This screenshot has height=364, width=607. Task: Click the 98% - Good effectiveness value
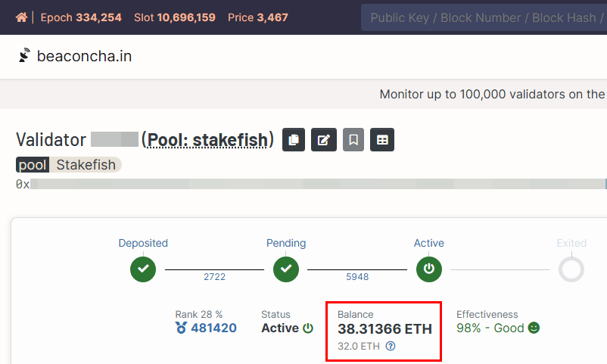click(x=490, y=328)
